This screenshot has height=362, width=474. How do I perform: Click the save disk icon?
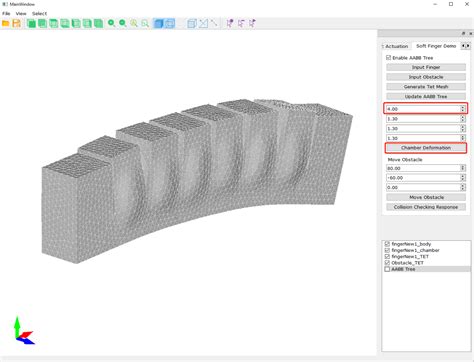[17, 23]
